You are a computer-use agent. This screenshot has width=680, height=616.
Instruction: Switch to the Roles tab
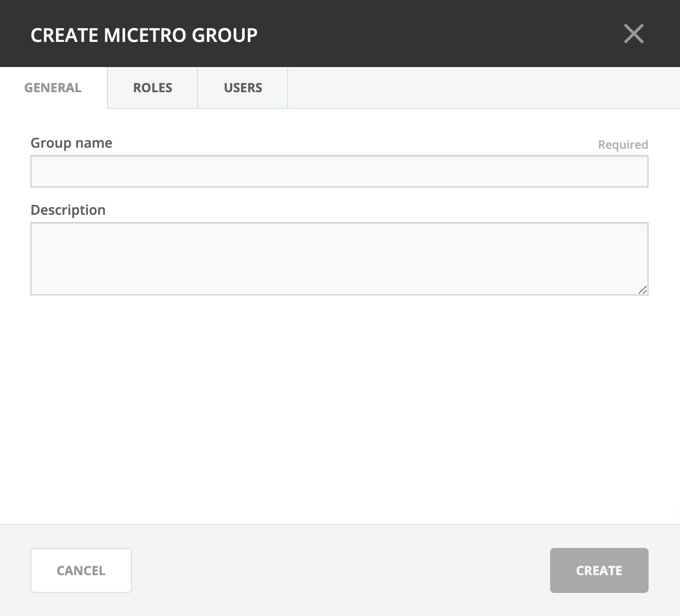click(x=152, y=87)
